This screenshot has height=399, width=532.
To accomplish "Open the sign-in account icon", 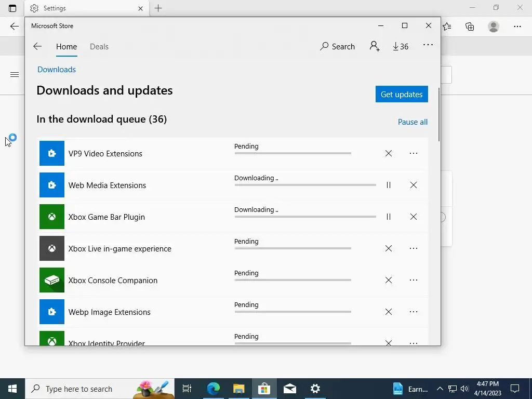I will coord(375,46).
